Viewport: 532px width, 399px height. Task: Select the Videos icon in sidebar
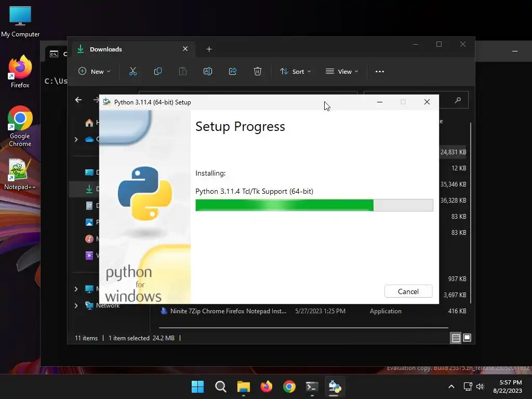tap(89, 256)
